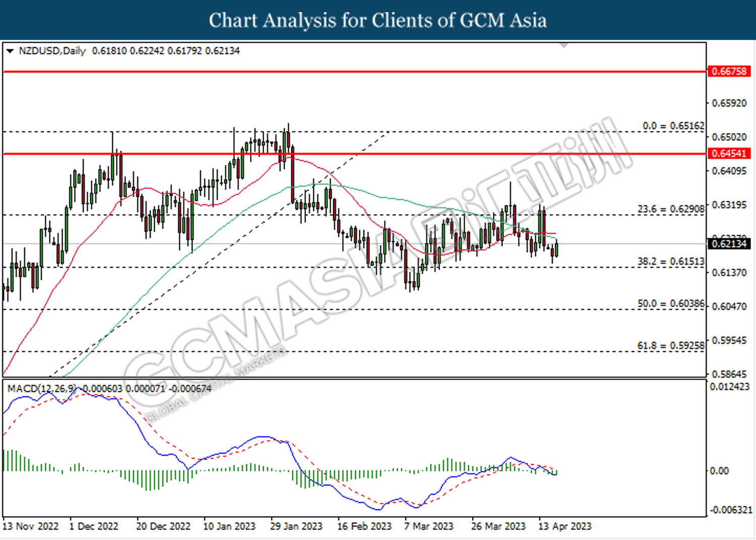This screenshot has width=756, height=540.
Task: Click the price axis value 0.60470
Action: (729, 306)
